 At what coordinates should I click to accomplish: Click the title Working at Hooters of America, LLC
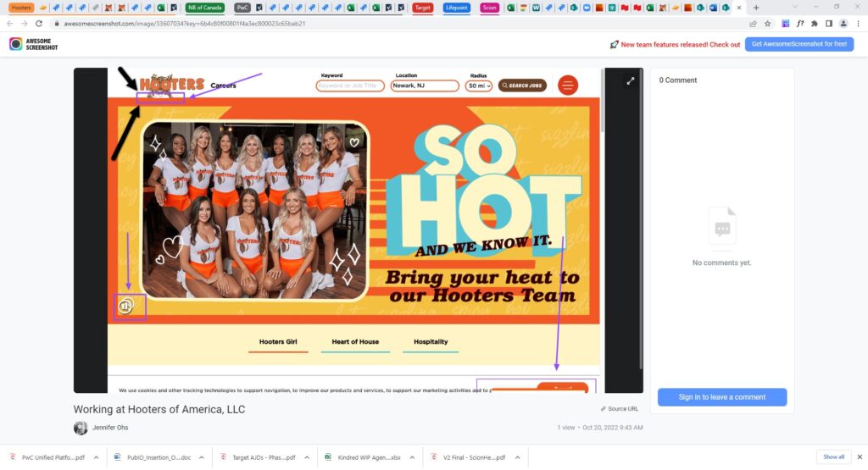point(159,410)
